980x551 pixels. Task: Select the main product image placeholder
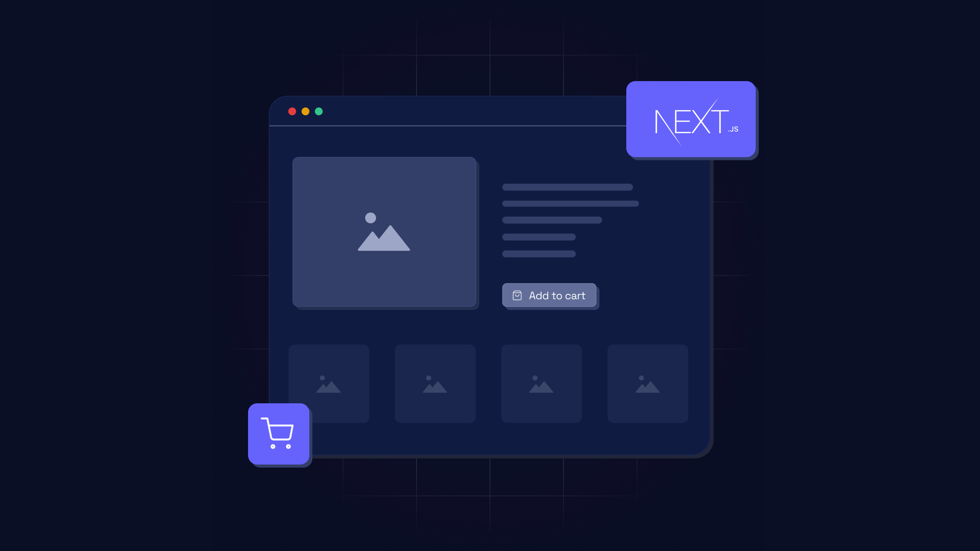[384, 231]
